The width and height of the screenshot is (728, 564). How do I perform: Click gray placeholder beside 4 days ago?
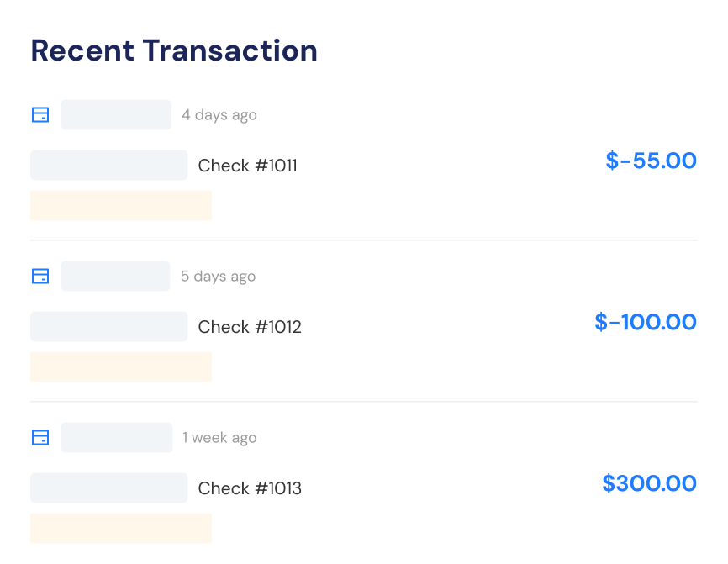tap(116, 114)
